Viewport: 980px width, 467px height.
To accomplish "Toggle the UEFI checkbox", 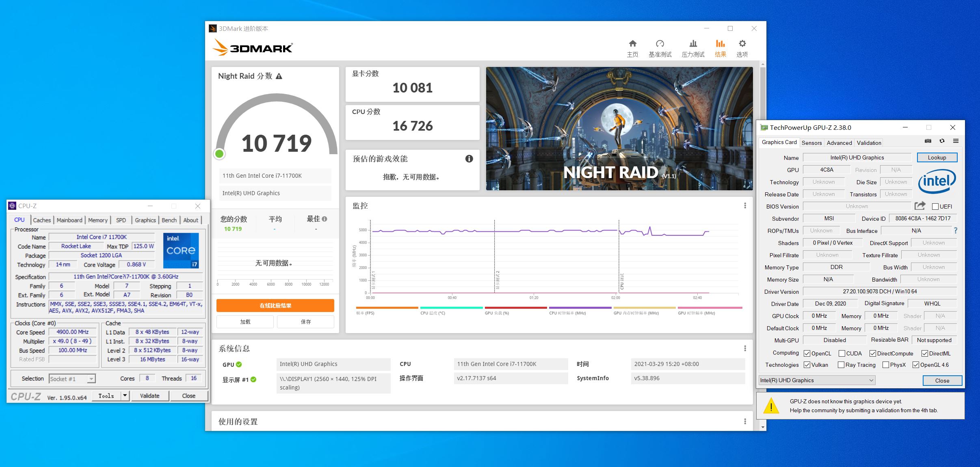I will (935, 207).
